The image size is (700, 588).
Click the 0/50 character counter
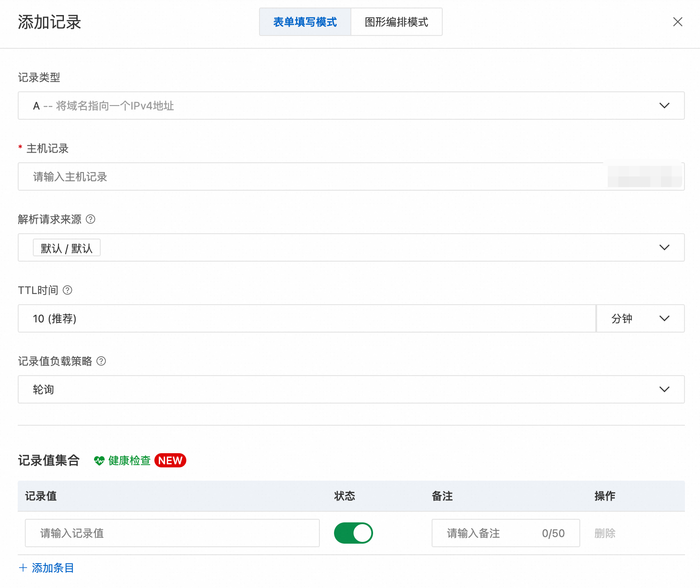point(553,533)
